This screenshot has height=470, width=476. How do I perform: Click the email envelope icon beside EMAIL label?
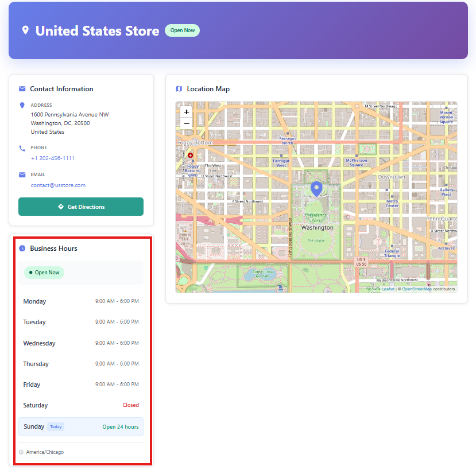tap(22, 175)
